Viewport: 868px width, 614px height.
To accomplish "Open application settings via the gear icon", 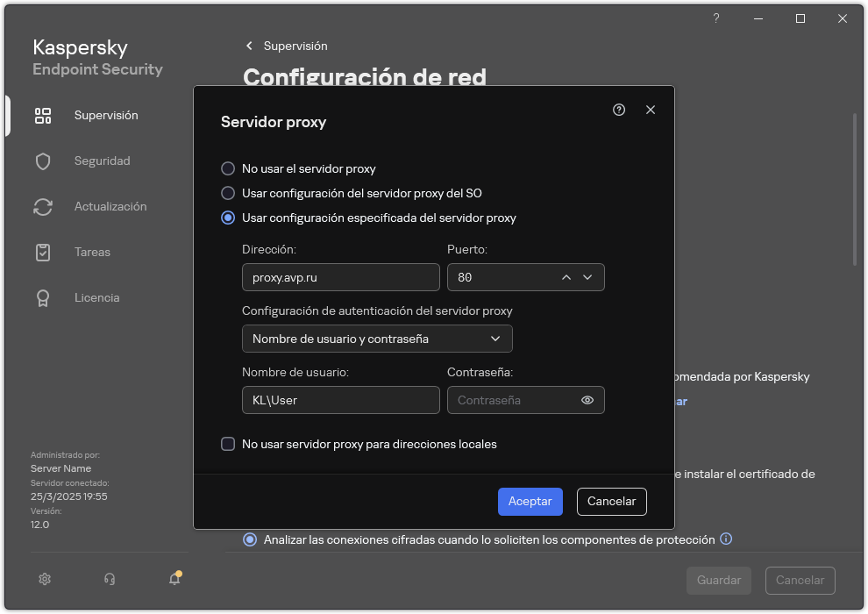I will point(44,579).
